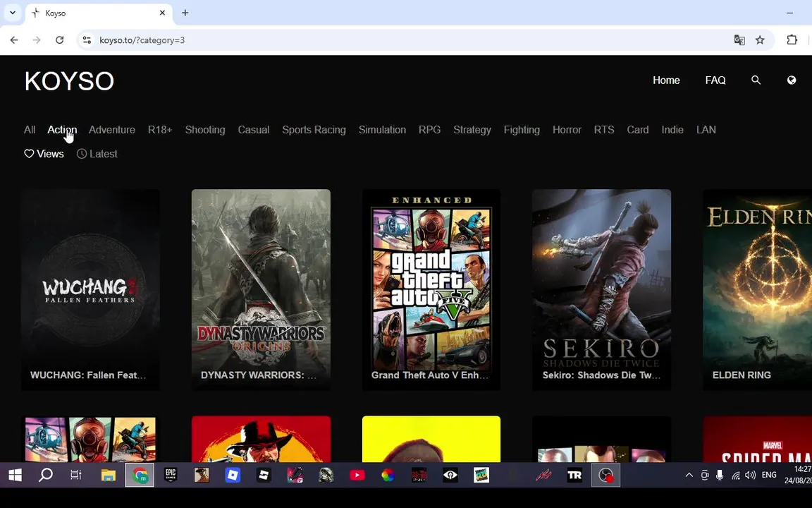The height and width of the screenshot is (508, 812).
Task: Sort games by Latest
Action: 97,154
